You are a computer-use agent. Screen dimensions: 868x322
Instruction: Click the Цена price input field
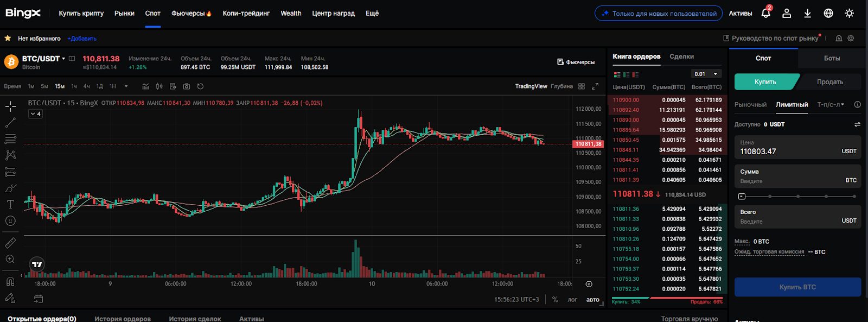pos(797,147)
